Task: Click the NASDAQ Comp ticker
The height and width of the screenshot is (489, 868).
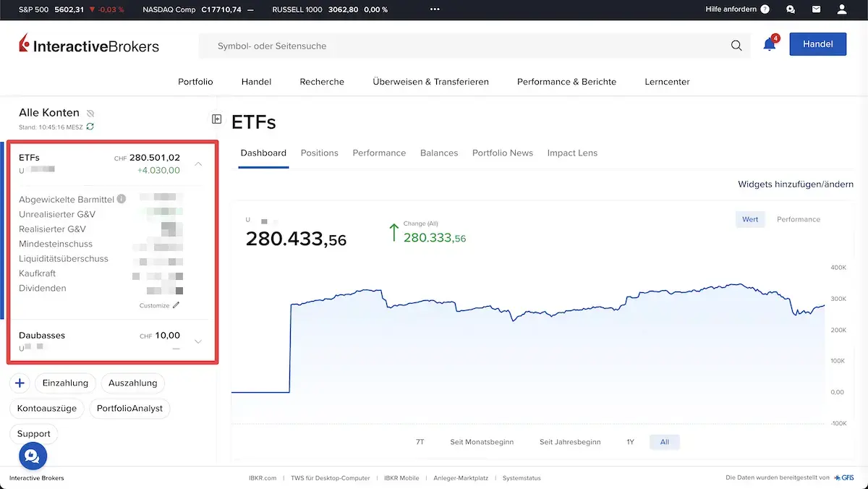Action: click(197, 9)
